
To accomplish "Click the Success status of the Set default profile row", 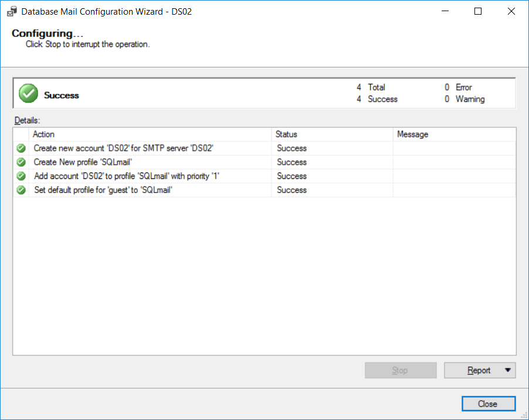I will pyautogui.click(x=292, y=190).
